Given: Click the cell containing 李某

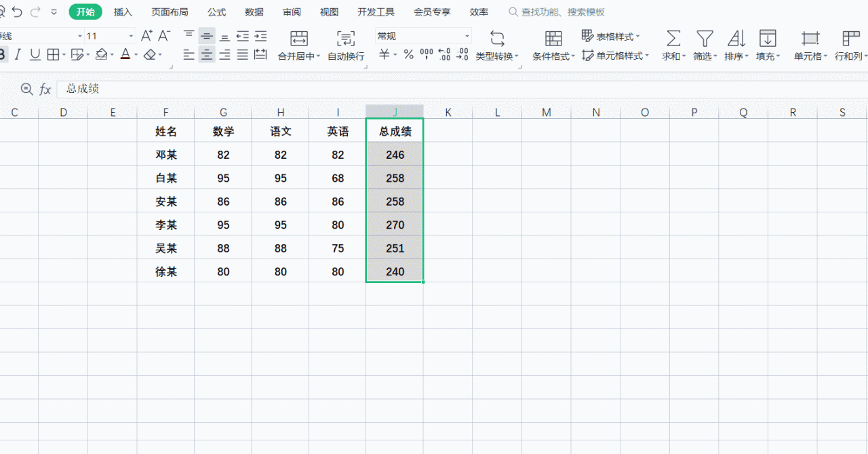Looking at the screenshot, I should click(x=166, y=225).
